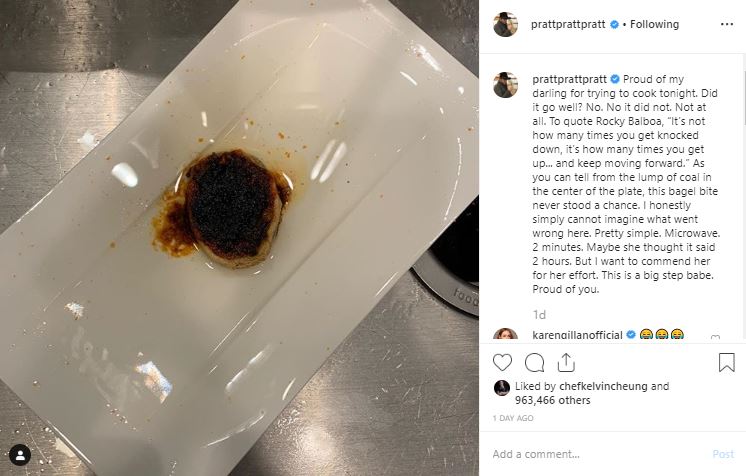Open karengillanofficial's profile

coord(577,335)
